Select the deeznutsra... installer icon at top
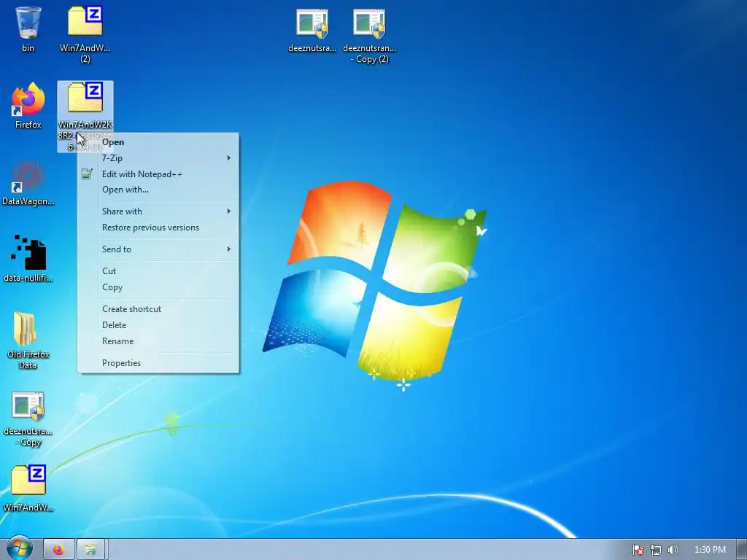The height and width of the screenshot is (560, 747). point(312,31)
